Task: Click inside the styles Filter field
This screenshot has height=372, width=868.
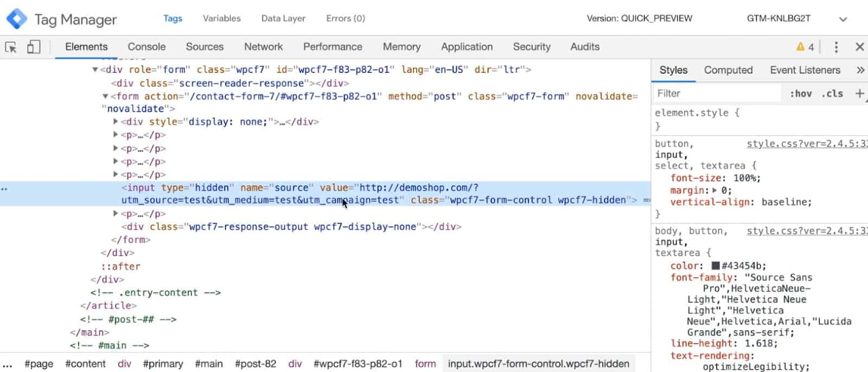Action: pos(716,93)
